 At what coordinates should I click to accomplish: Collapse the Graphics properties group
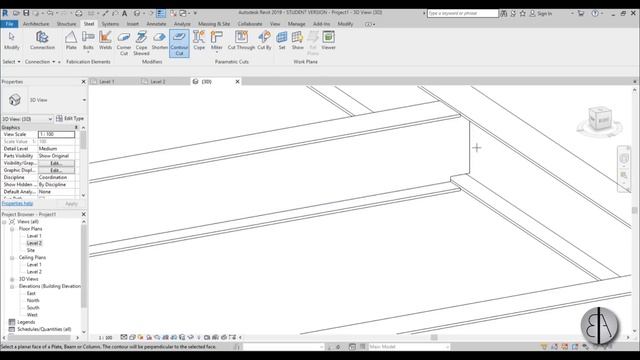76,128
